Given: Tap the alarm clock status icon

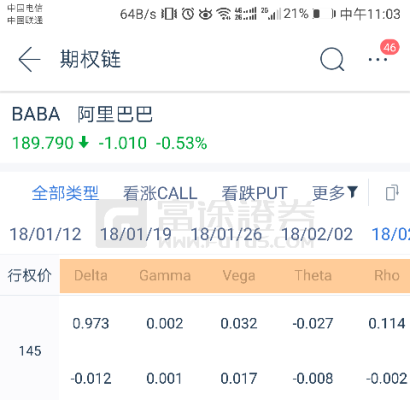Looking at the screenshot, I should (188, 14).
